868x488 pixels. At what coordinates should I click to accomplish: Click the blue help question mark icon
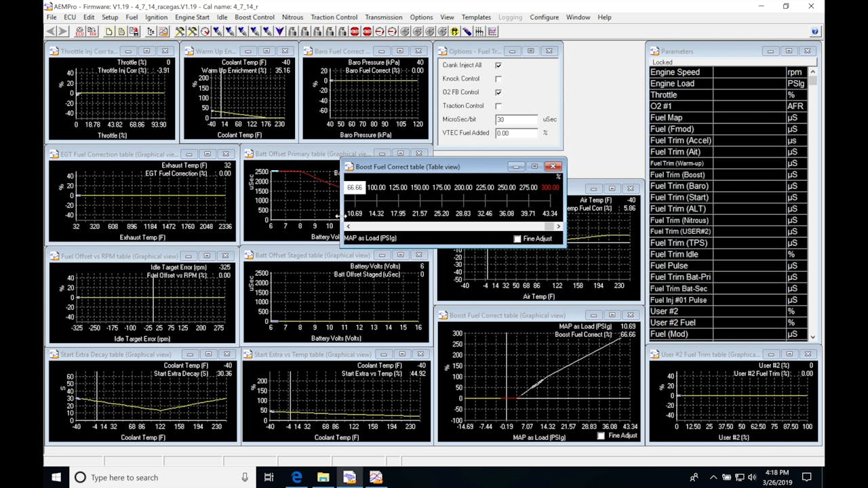814,31
